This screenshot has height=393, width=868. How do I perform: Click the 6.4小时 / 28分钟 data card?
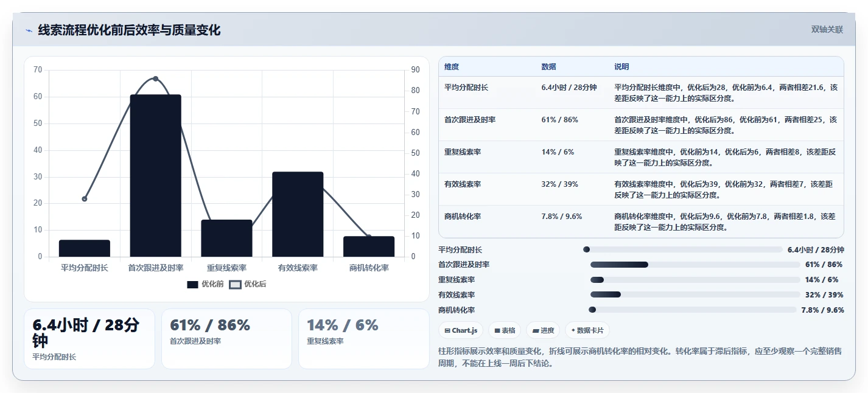point(89,339)
